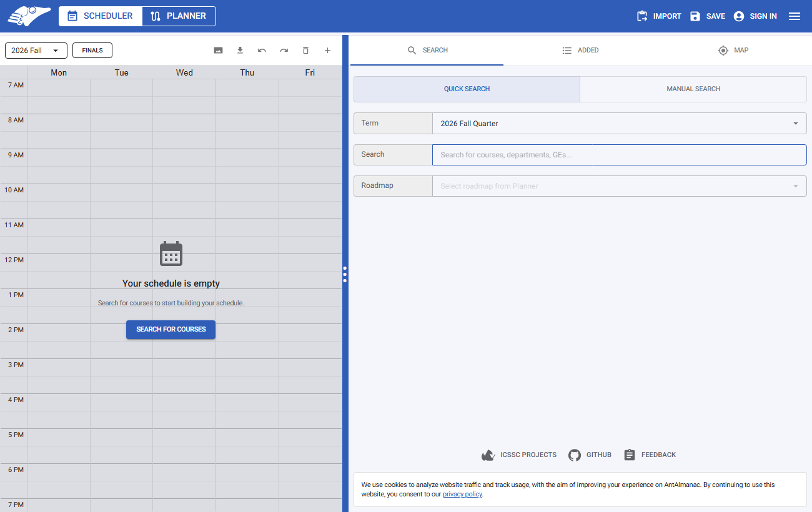Download the calendar file icon

240,51
